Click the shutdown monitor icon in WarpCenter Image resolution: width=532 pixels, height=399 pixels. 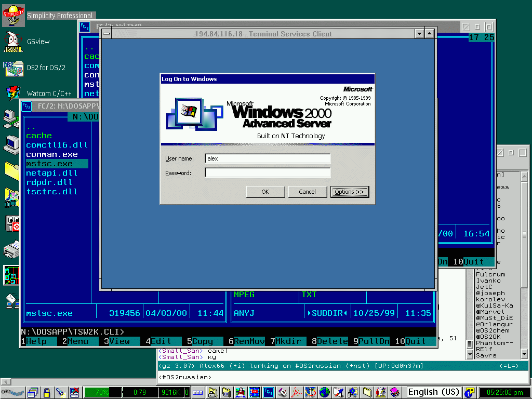click(74, 393)
